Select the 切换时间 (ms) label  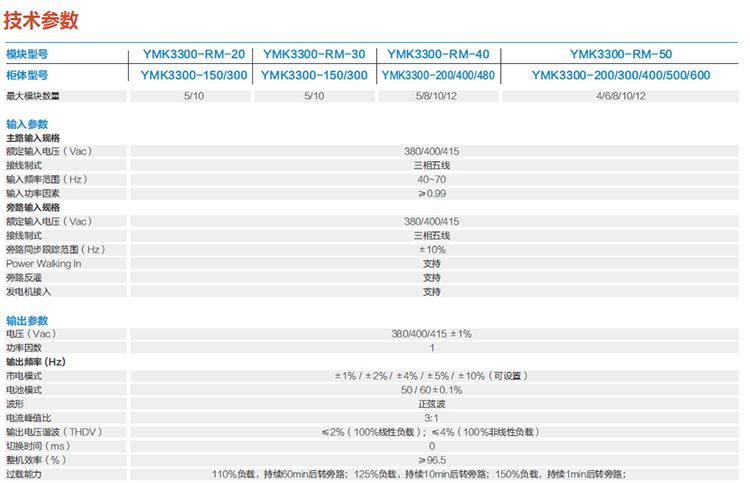pyautogui.click(x=38, y=446)
